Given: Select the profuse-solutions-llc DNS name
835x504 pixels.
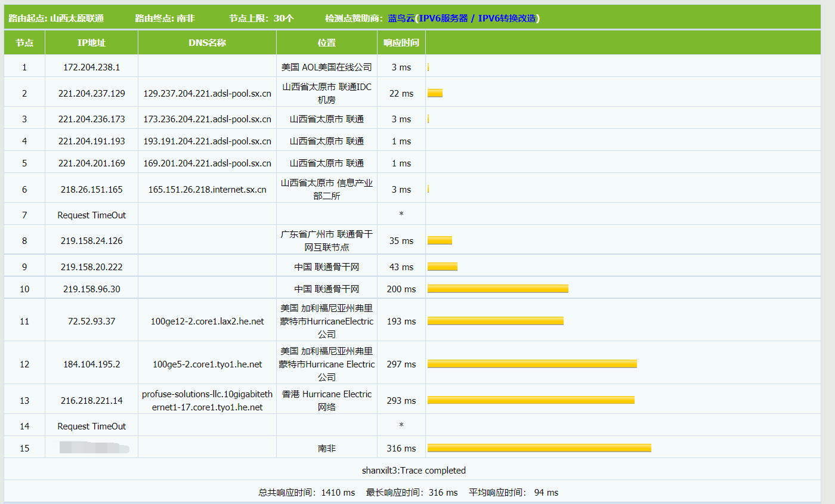Looking at the screenshot, I should [x=207, y=401].
